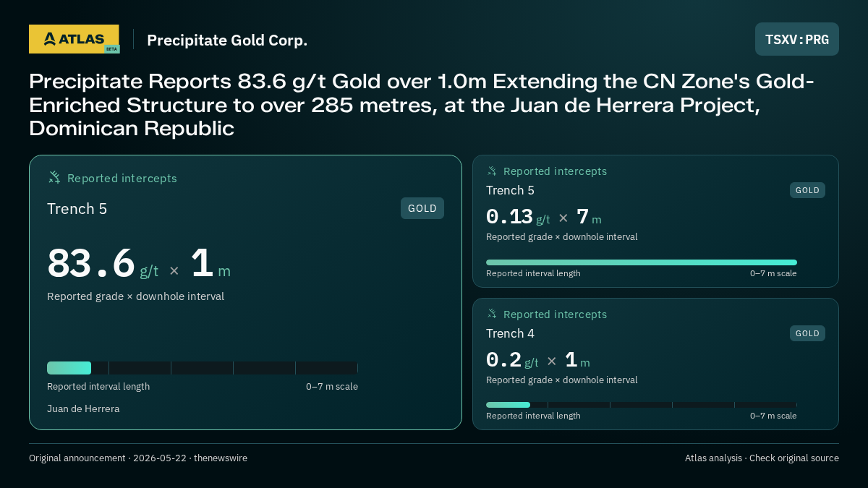Click the drill icon in the 0.13 g/t card
Image resolution: width=868 pixels, height=488 pixels.
click(492, 171)
